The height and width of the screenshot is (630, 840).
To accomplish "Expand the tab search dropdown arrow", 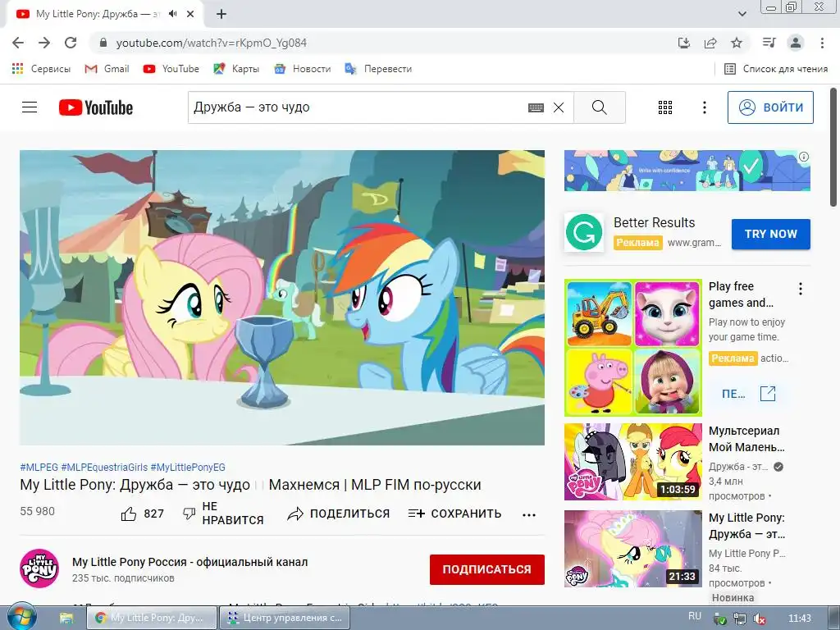I will (x=742, y=14).
